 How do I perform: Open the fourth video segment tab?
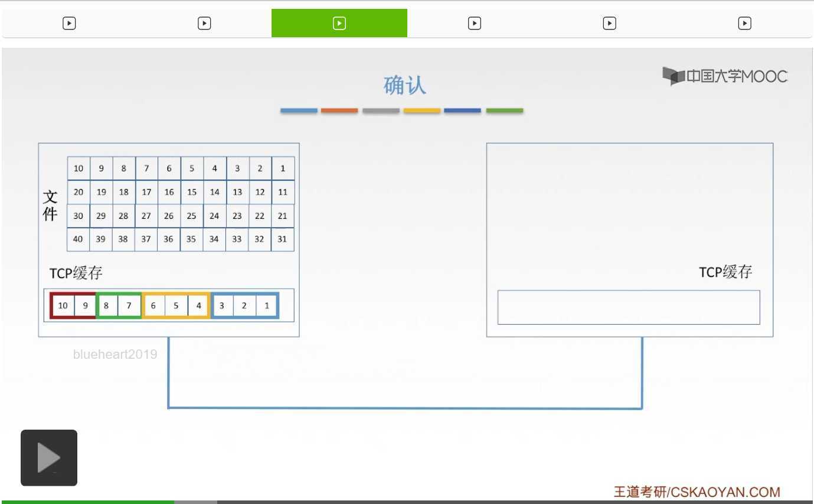click(475, 23)
